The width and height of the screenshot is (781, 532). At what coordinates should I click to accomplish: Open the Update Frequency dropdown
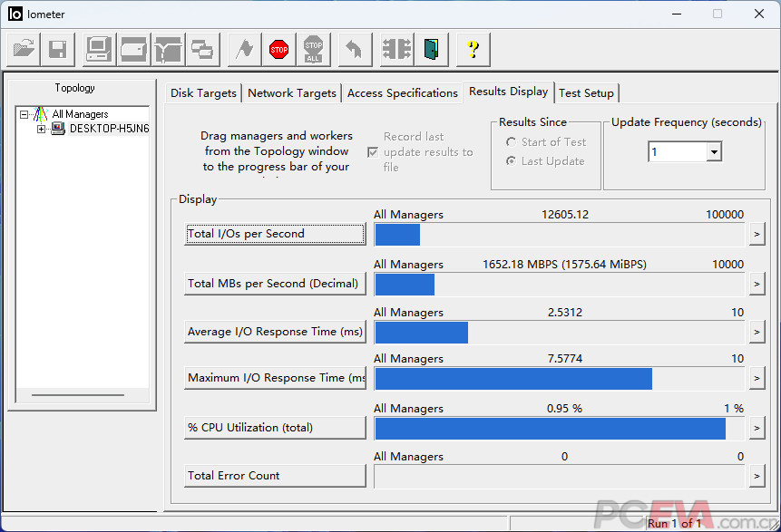[714, 152]
